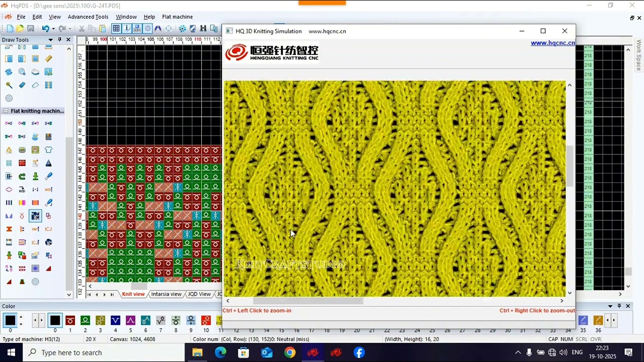The image size is (644, 362).
Task: Close the Draw Tools panel
Action: [68, 40]
